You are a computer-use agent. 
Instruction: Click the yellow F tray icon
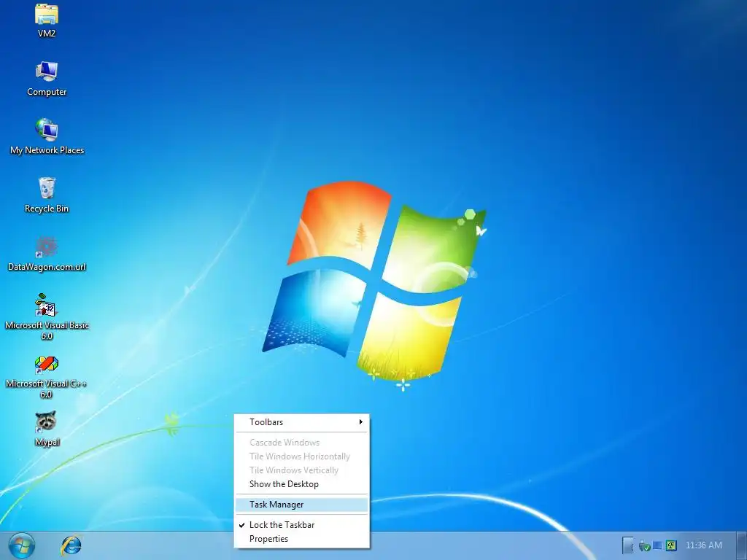coord(671,545)
